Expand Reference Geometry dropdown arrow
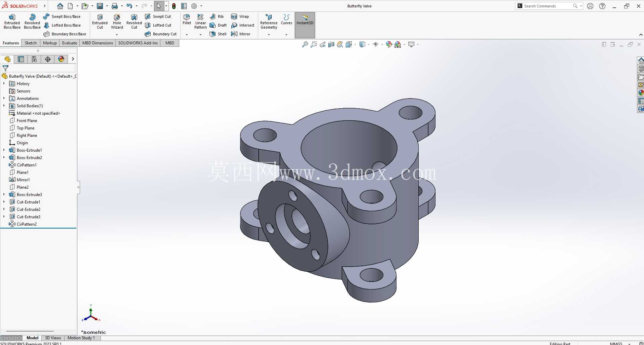644x345 pixels. (x=269, y=35)
